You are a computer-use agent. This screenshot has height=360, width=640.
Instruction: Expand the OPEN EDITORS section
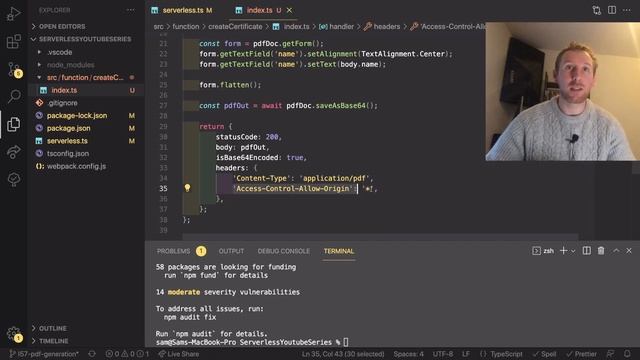[62, 27]
